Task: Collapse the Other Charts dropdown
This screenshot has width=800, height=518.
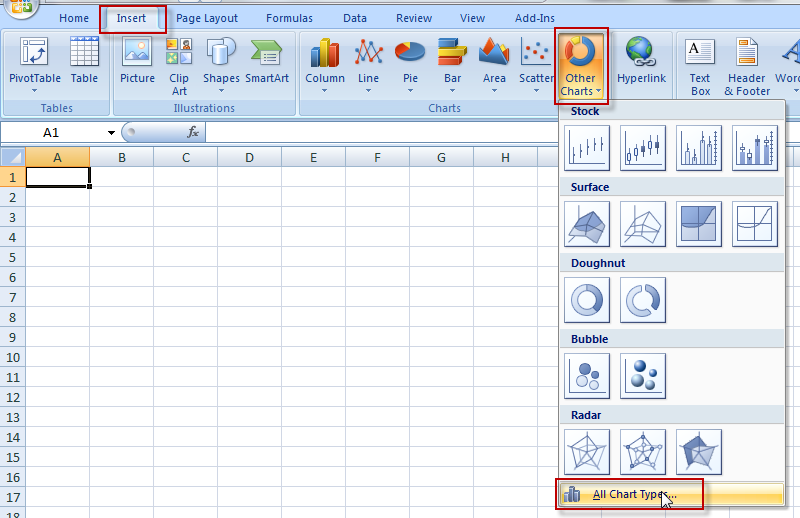Action: tap(581, 66)
